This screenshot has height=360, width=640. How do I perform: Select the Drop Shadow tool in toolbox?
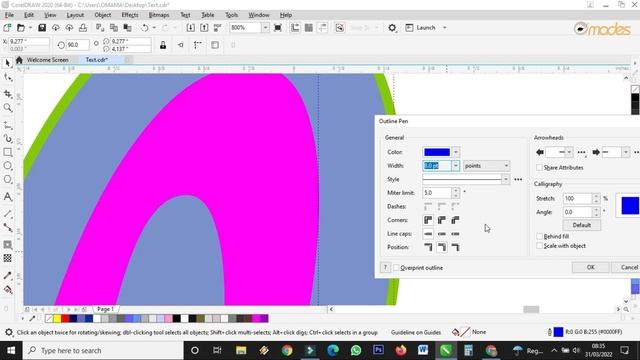pos(7,244)
